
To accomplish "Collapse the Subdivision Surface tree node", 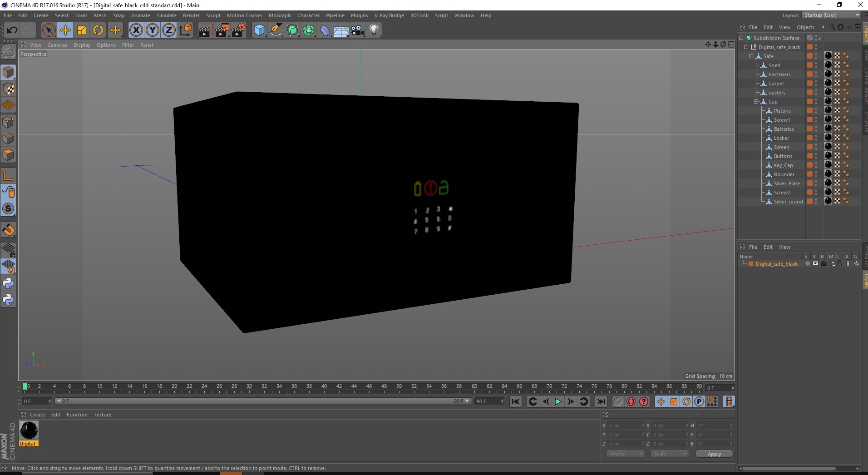I will click(x=741, y=38).
